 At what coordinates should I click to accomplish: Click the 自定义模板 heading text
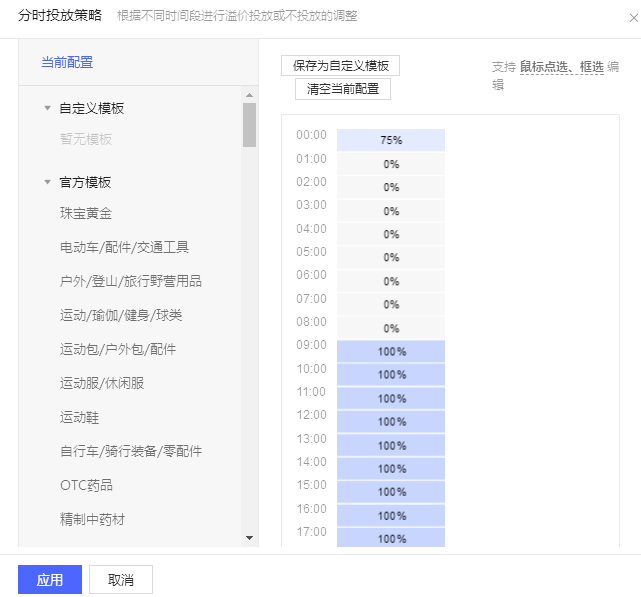pyautogui.click(x=92, y=108)
